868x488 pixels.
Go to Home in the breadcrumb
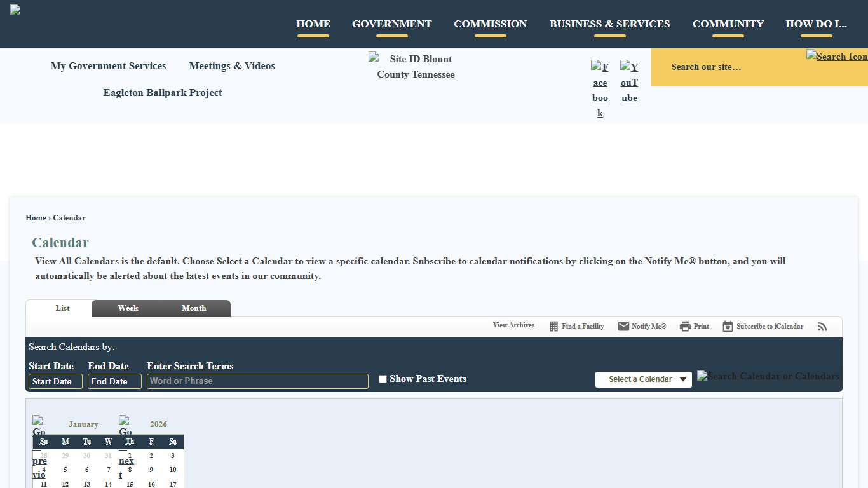[36, 218]
